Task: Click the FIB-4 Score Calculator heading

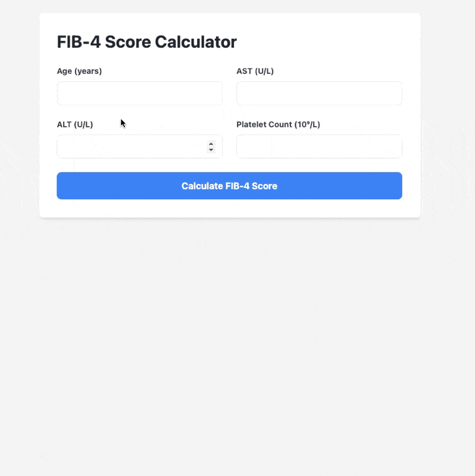Action: [x=146, y=42]
